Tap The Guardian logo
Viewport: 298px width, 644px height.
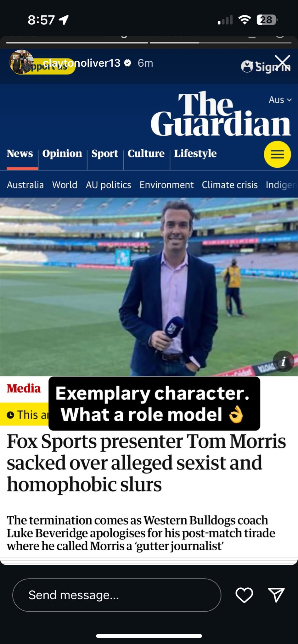point(221,114)
